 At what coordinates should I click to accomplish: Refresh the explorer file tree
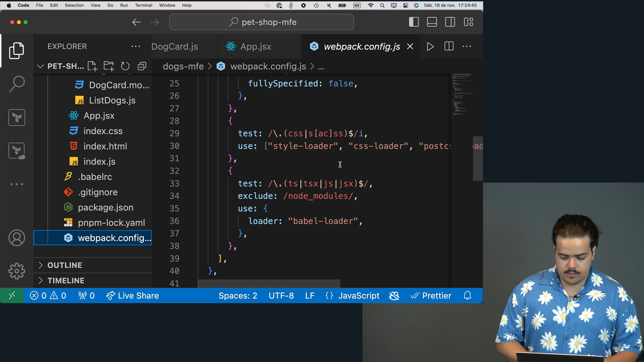tap(125, 66)
